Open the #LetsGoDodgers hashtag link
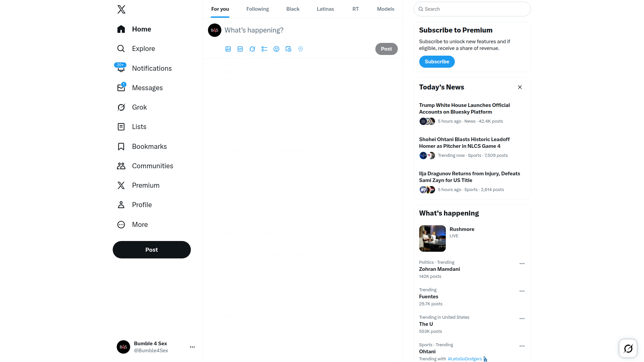 [465, 359]
